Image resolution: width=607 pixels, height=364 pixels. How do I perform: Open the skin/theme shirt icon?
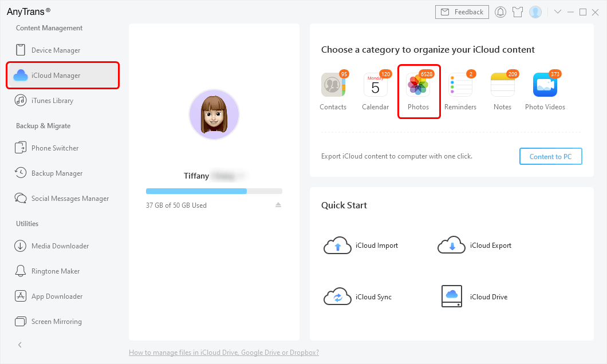point(518,12)
